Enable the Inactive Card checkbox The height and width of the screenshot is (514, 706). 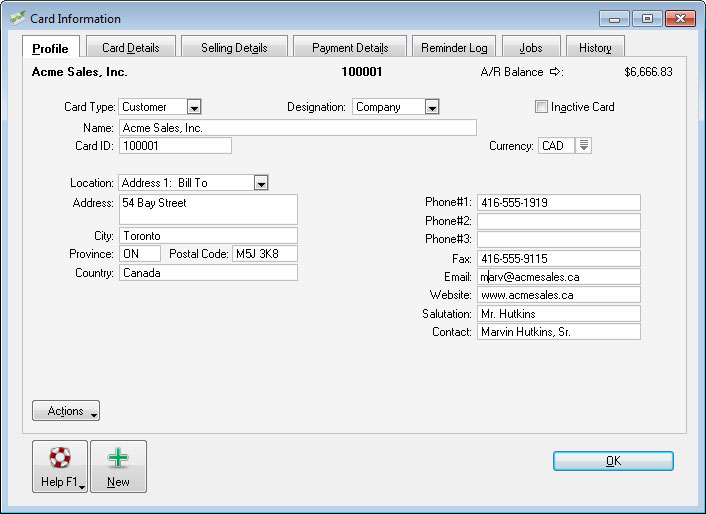541,107
